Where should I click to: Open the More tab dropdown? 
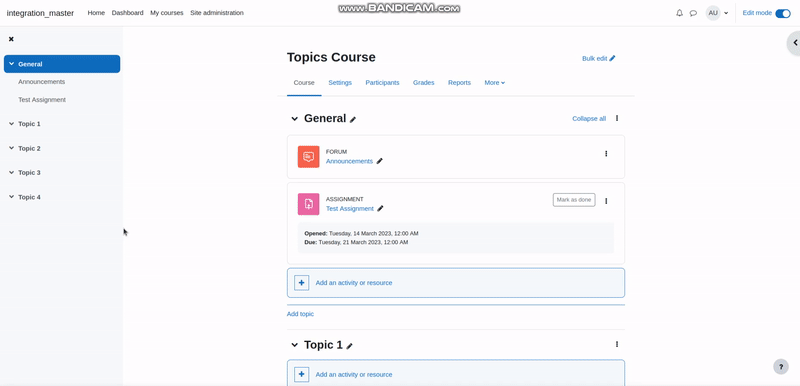(x=494, y=83)
